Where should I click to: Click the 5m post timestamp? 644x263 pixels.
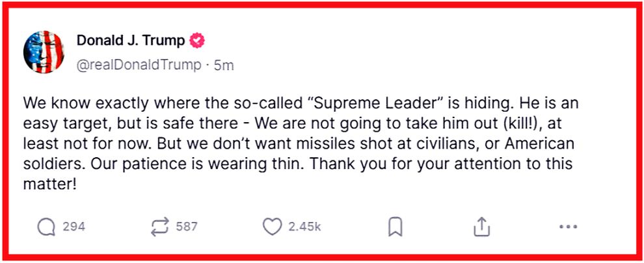(224, 65)
